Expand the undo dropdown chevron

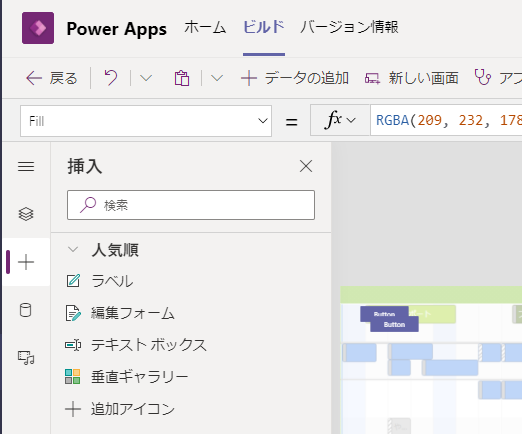point(146,78)
